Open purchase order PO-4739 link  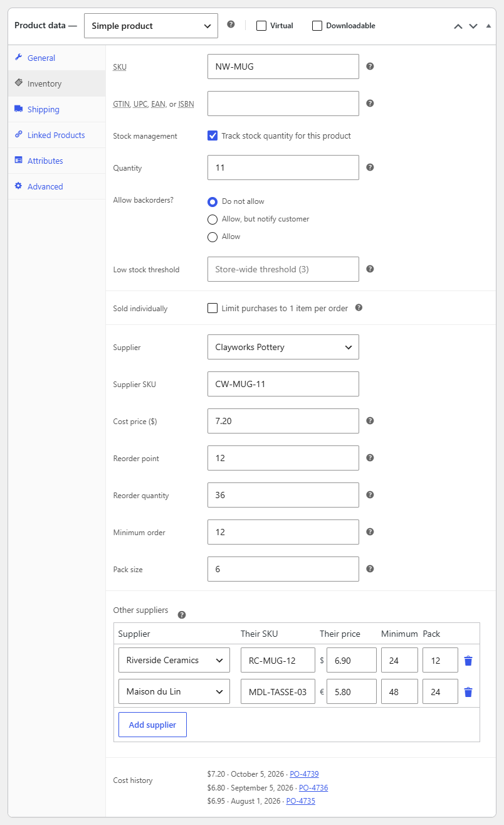[x=304, y=774]
